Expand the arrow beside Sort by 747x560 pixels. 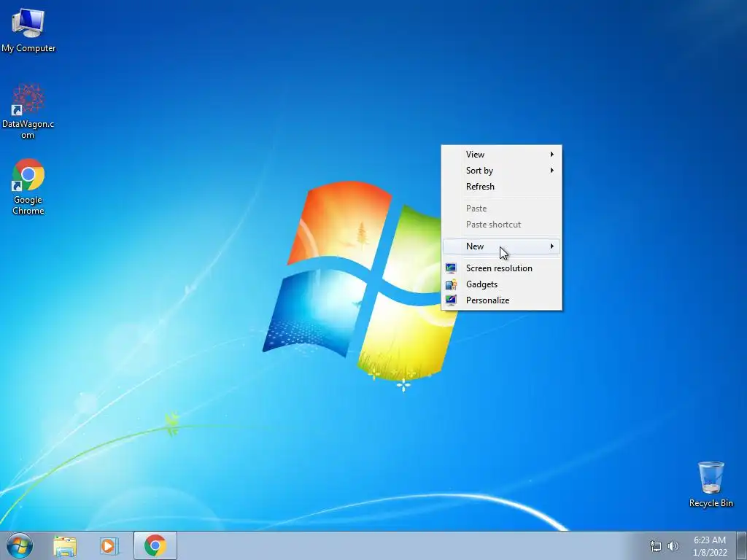[551, 171]
